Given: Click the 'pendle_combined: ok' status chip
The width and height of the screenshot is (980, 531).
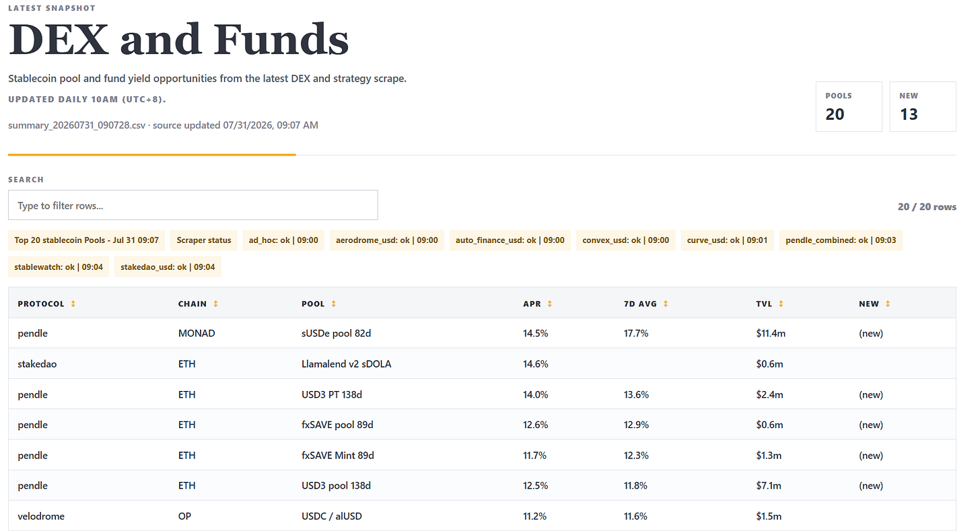Looking at the screenshot, I should pos(841,240).
